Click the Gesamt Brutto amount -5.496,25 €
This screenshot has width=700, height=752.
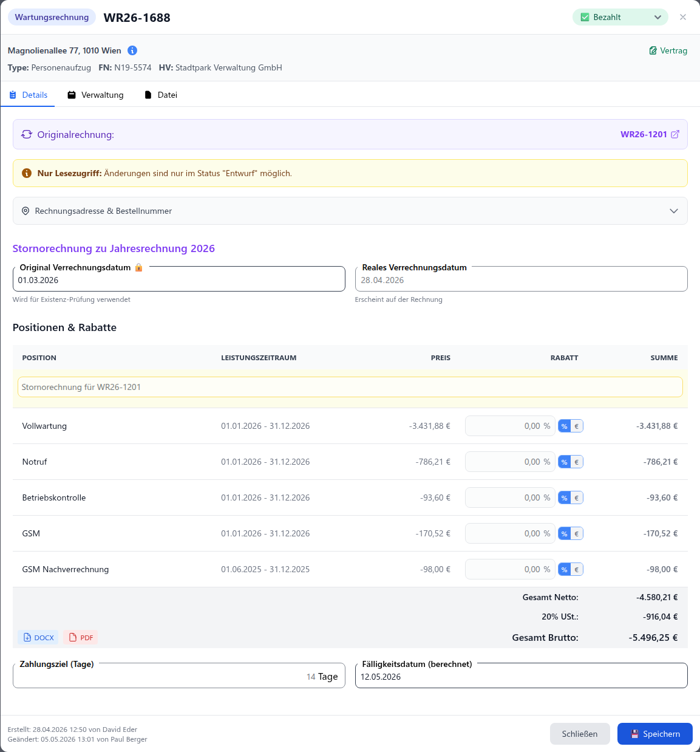point(653,637)
